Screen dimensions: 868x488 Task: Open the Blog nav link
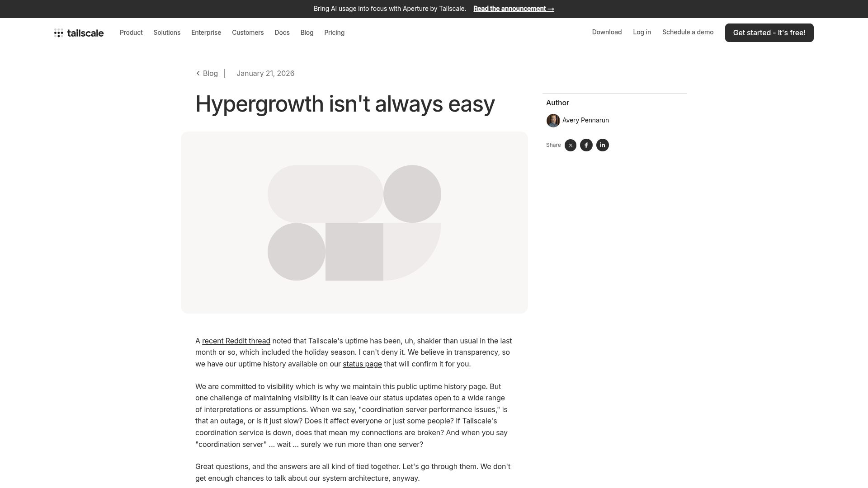[x=307, y=33]
